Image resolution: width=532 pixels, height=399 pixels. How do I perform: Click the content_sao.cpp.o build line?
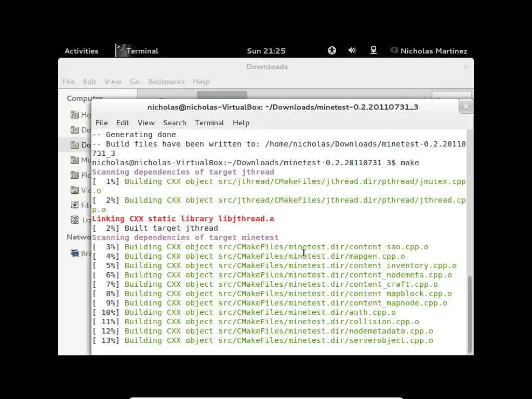pos(260,247)
